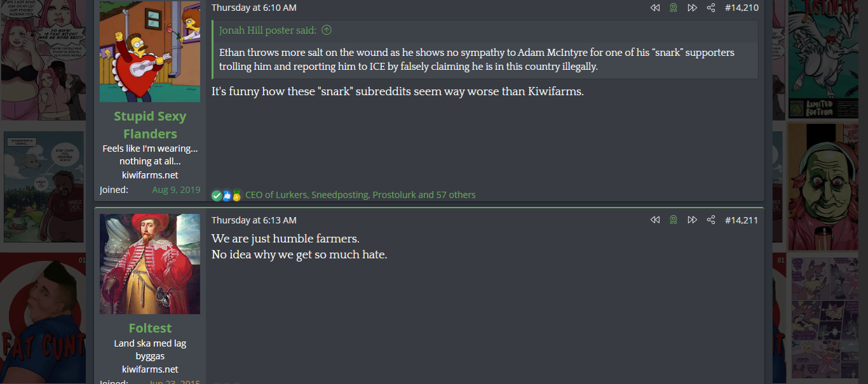Click green award ribbon icon on post #14,210
Screen dimensions: 868x384
[674, 8]
